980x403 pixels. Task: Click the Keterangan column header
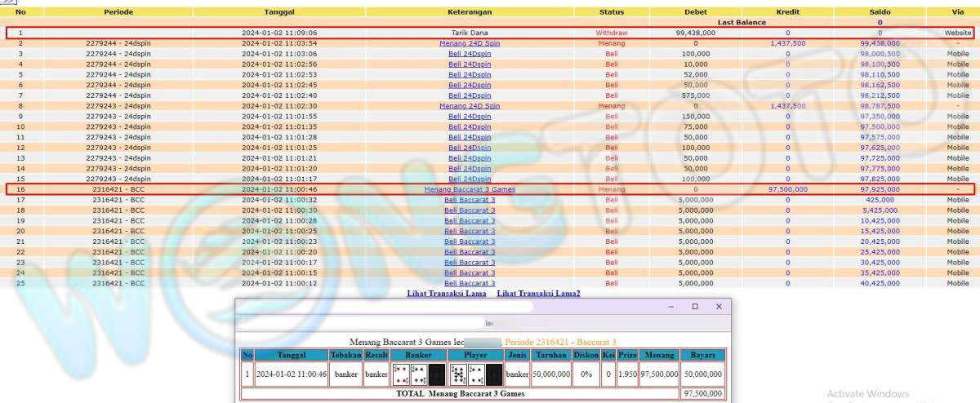coord(470,13)
